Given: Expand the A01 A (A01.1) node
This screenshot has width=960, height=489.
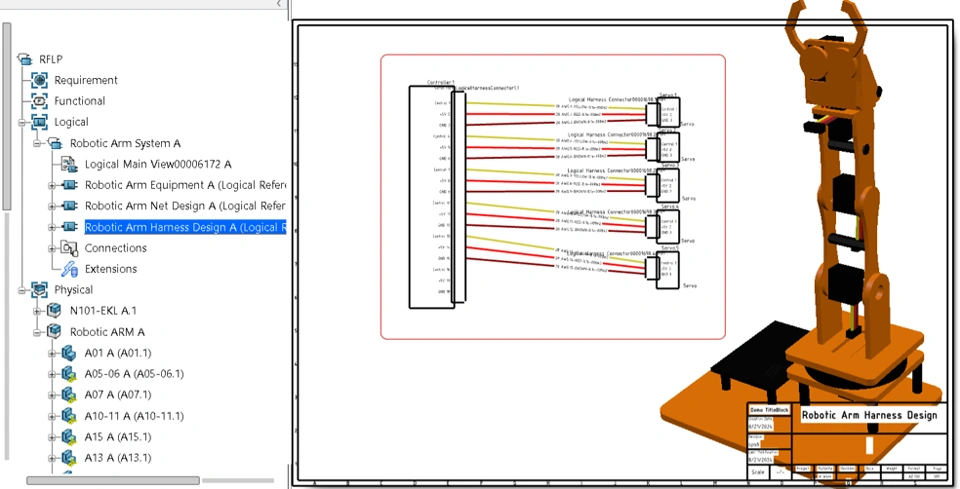Looking at the screenshot, I should tap(51, 353).
